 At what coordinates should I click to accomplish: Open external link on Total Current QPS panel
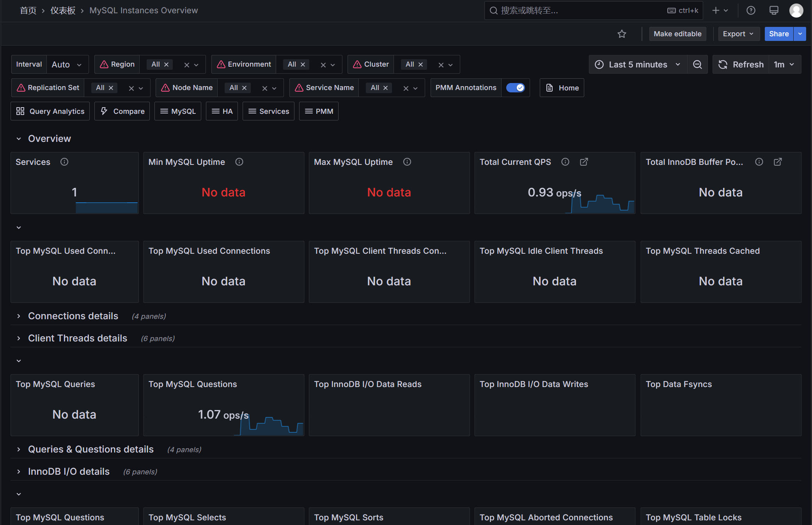pos(584,162)
